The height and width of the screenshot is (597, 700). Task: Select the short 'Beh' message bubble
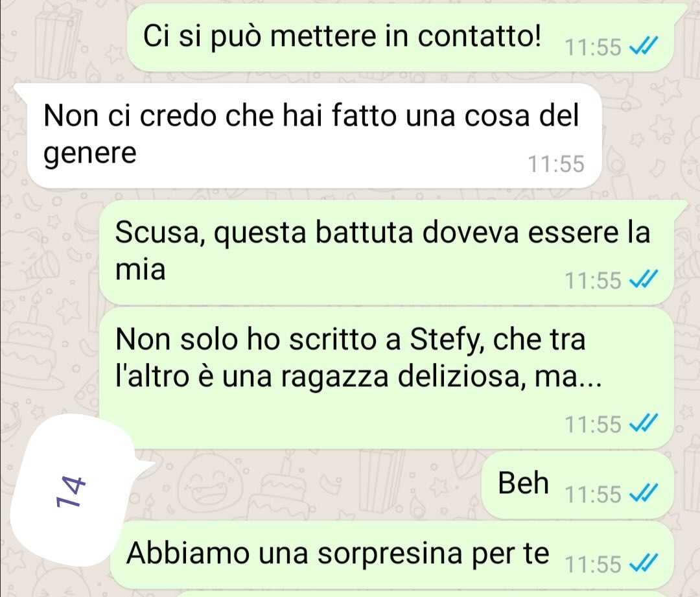pos(577,485)
